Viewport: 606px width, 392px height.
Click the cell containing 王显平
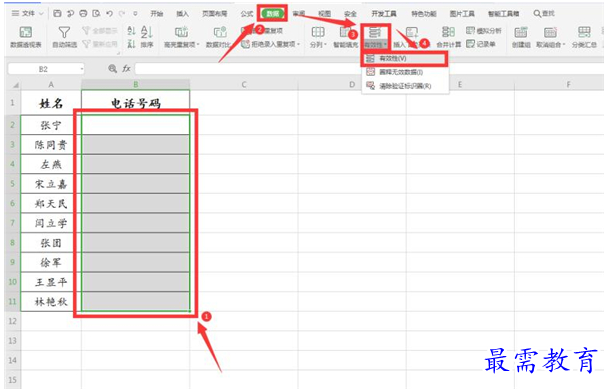coord(51,282)
